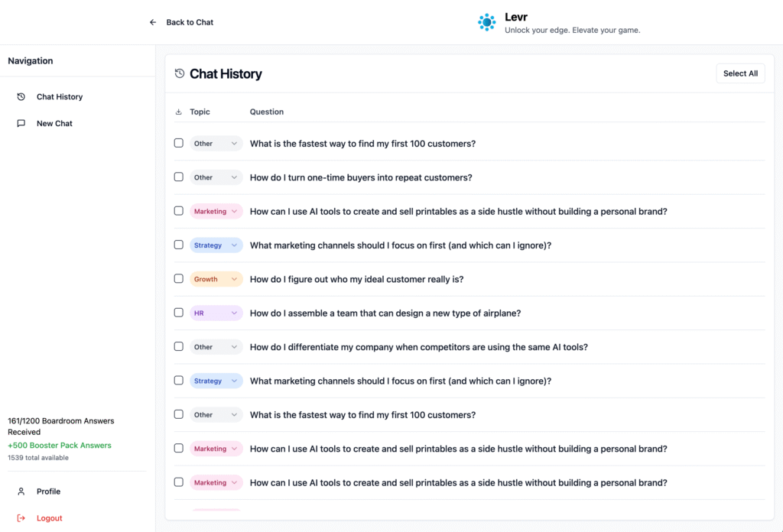This screenshot has width=783, height=532.
Task: Open the topic dropdown for the differentiate company question
Action: [x=216, y=347]
